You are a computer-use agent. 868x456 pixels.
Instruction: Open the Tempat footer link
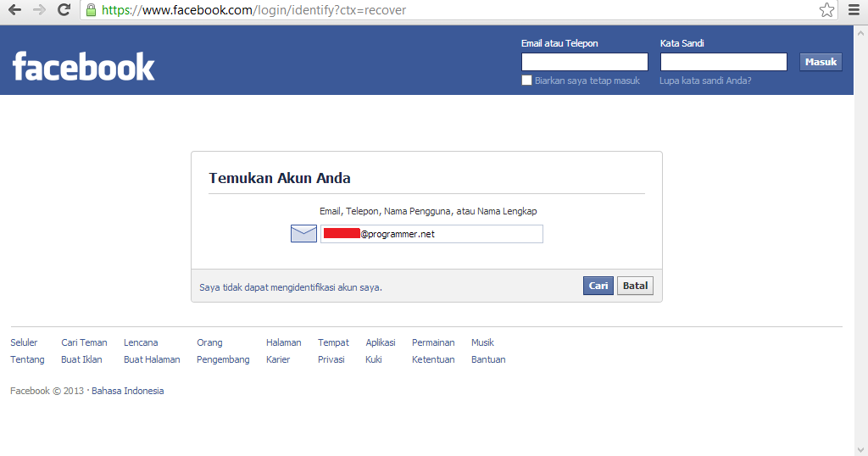coord(333,342)
